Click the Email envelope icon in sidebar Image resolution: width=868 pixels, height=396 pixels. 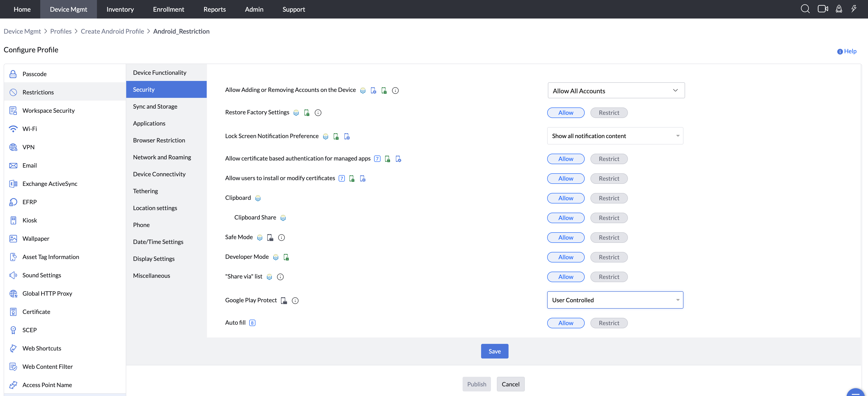[x=13, y=165]
